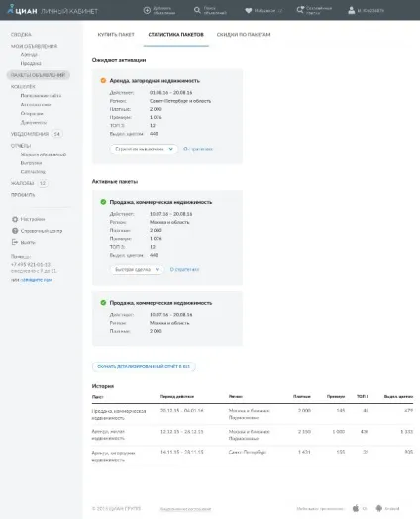The image size is (420, 519).
Task: Click the Справочный центр question icon
Action: [15, 231]
